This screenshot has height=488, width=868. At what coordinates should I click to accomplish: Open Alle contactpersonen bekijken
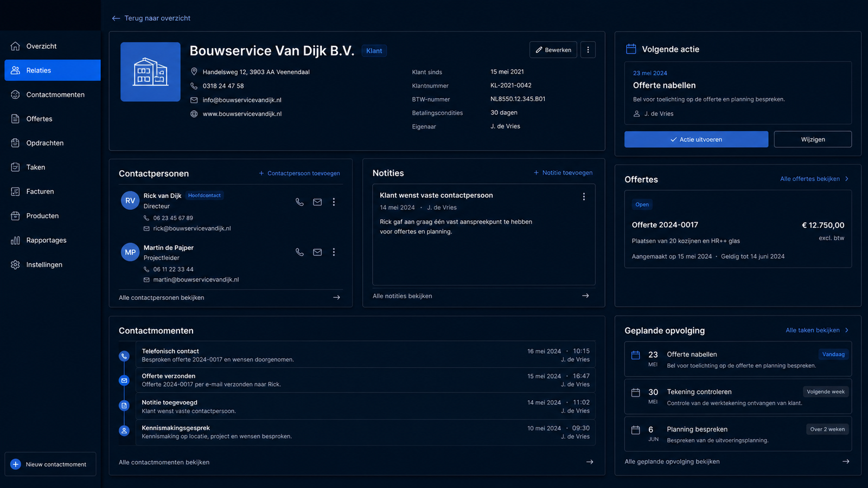pos(229,298)
